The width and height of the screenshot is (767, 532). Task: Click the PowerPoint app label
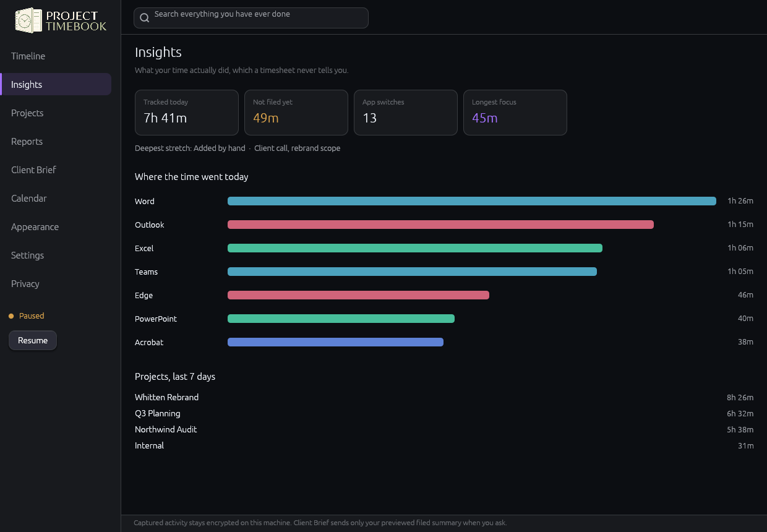[x=156, y=319]
